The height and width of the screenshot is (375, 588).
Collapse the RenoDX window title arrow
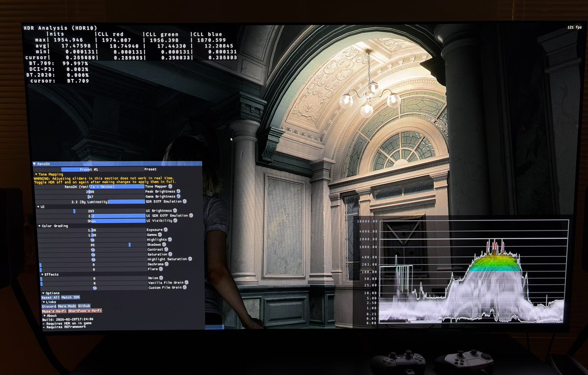[x=34, y=164]
